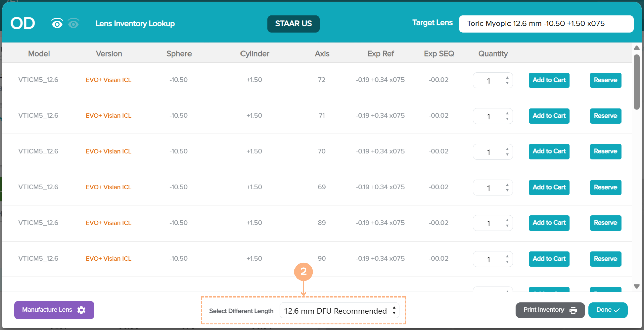Increase quantity for axis 72 lens
The image size is (644, 330).
pyautogui.click(x=507, y=78)
